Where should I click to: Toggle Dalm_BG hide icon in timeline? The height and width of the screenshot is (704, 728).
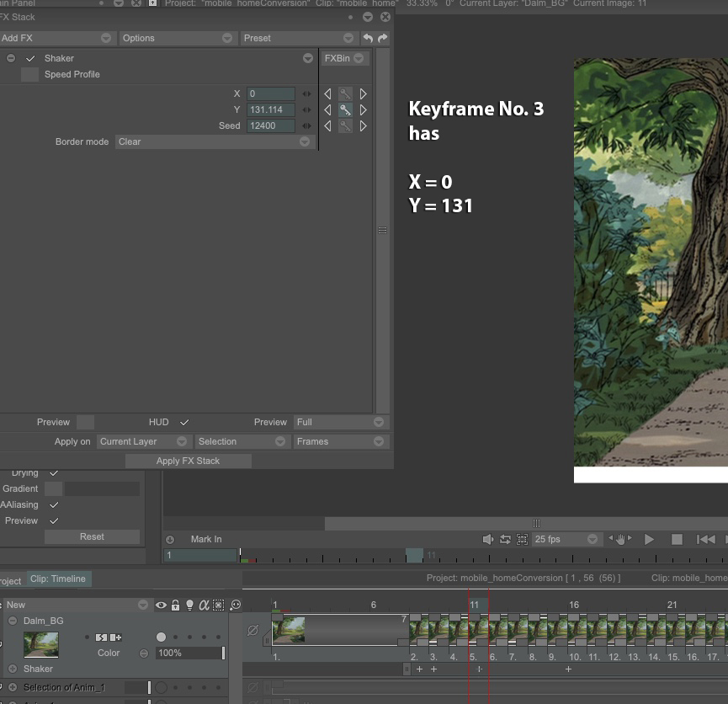(x=252, y=630)
